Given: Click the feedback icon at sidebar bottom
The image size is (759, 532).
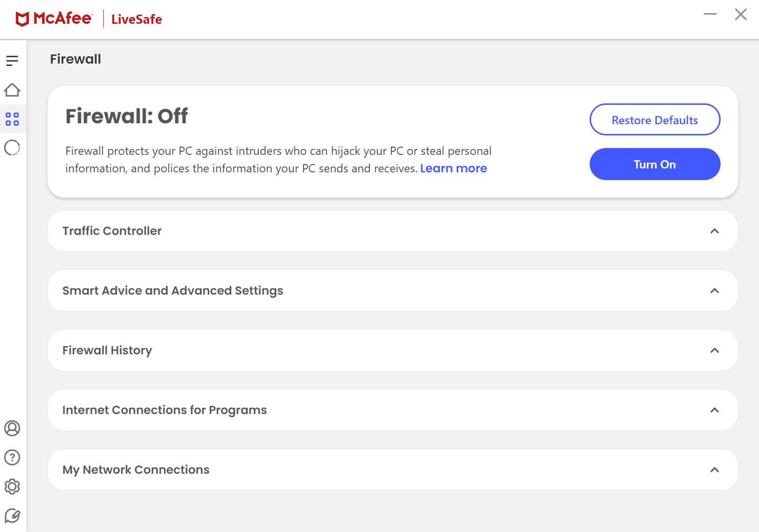Looking at the screenshot, I should click(x=12, y=515).
